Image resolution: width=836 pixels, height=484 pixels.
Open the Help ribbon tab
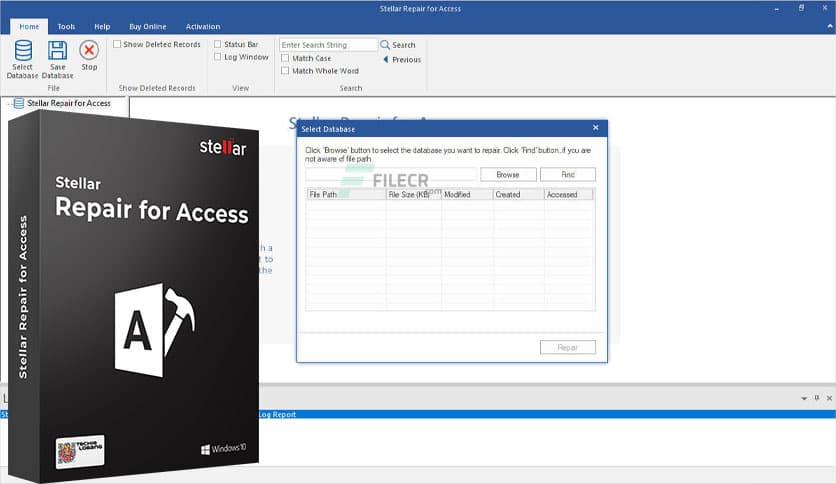102,26
